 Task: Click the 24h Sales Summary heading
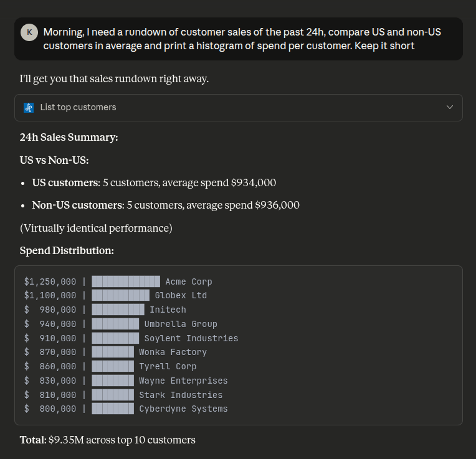(69, 137)
